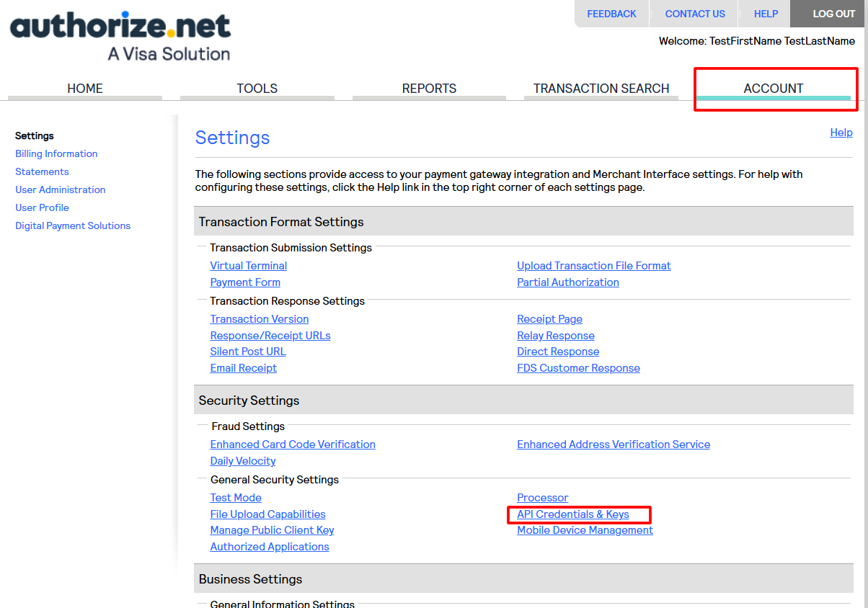
Task: Open the Payment Form link
Action: click(245, 282)
